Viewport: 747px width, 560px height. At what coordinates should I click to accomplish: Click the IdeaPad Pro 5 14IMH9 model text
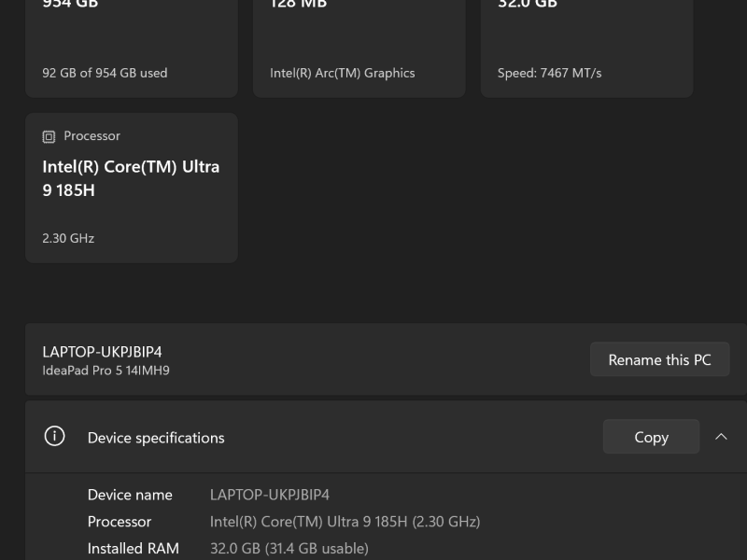[x=106, y=371]
